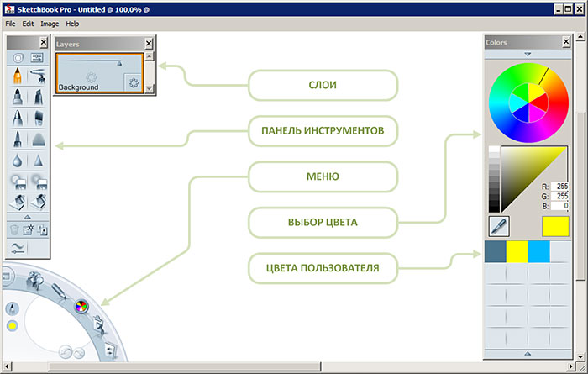Select the eraser with small round tip
This screenshot has height=374, width=588.
coord(18,182)
